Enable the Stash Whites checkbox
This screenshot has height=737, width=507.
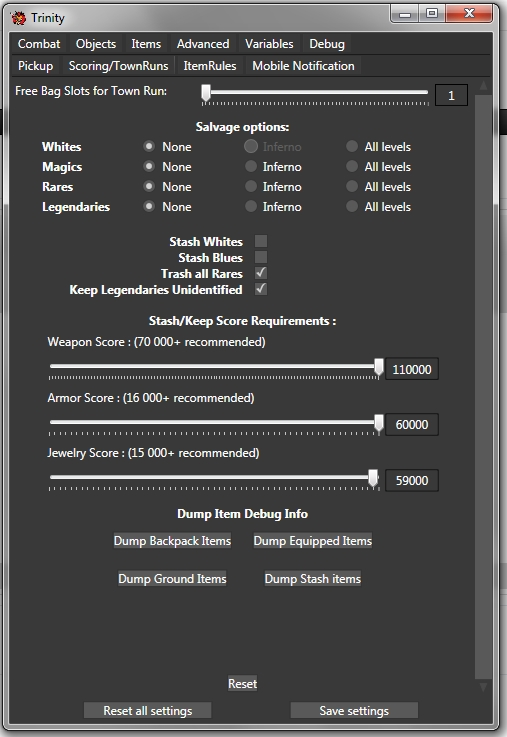261,241
